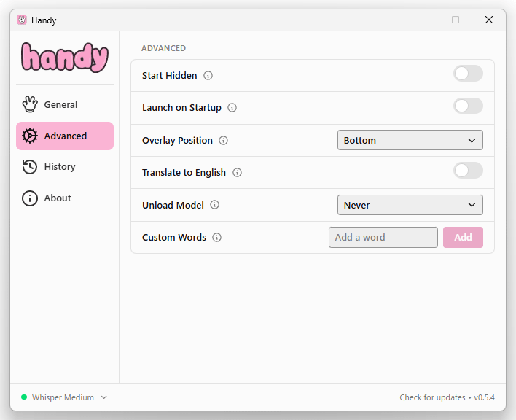Viewport: 516px width, 420px height.
Task: Enable the Start Hidden toggle
Action: pyautogui.click(x=468, y=74)
